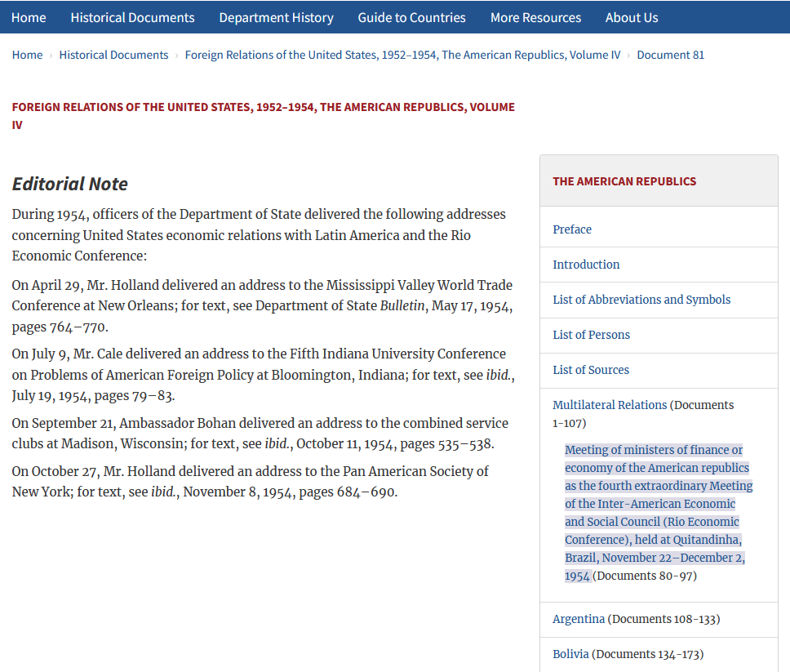
Task: Click the paragraph about July 9 address
Action: tap(264, 375)
